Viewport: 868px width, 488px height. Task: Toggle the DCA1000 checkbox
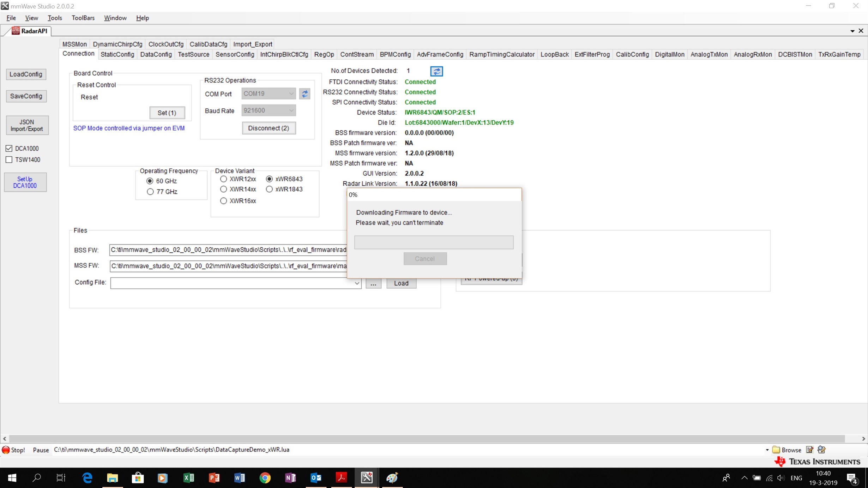coord(9,149)
